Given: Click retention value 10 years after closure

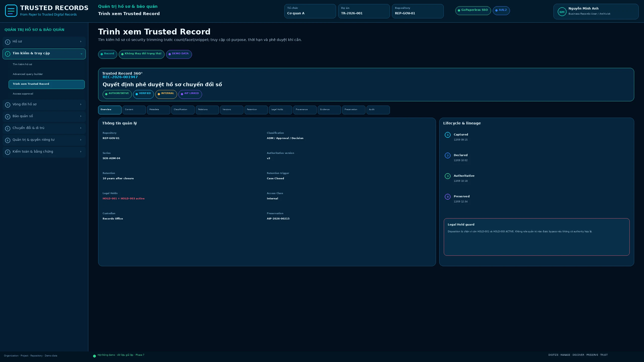Looking at the screenshot, I should 118,178.
